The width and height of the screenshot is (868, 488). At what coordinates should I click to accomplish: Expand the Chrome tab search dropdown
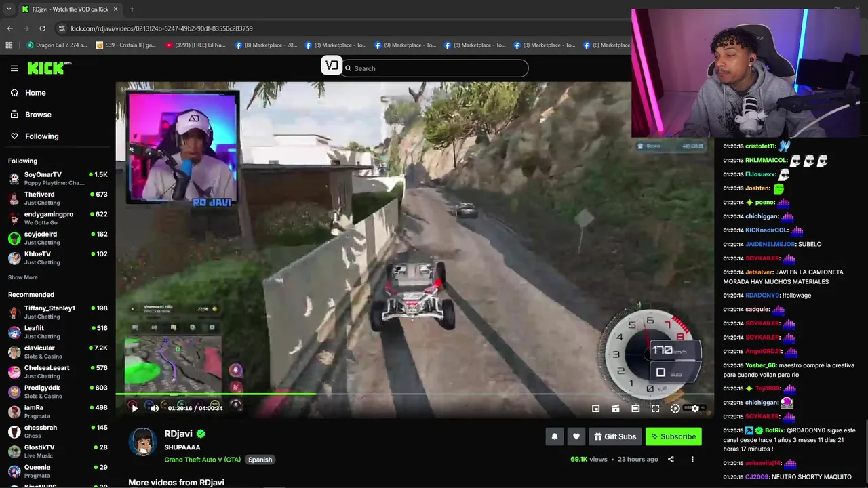coord(9,9)
